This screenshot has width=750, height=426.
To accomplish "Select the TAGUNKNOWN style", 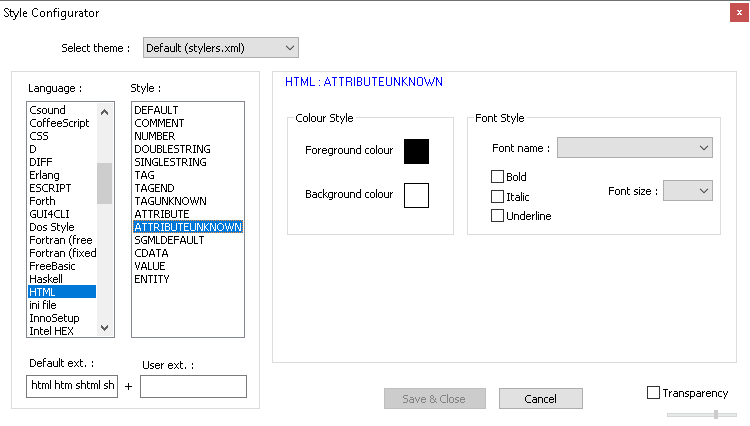I will [x=170, y=201].
